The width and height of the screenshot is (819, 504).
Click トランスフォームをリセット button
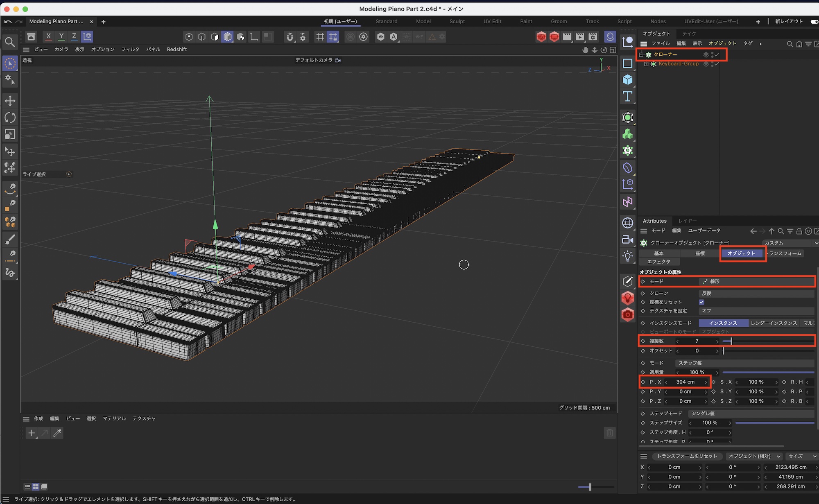(687, 456)
